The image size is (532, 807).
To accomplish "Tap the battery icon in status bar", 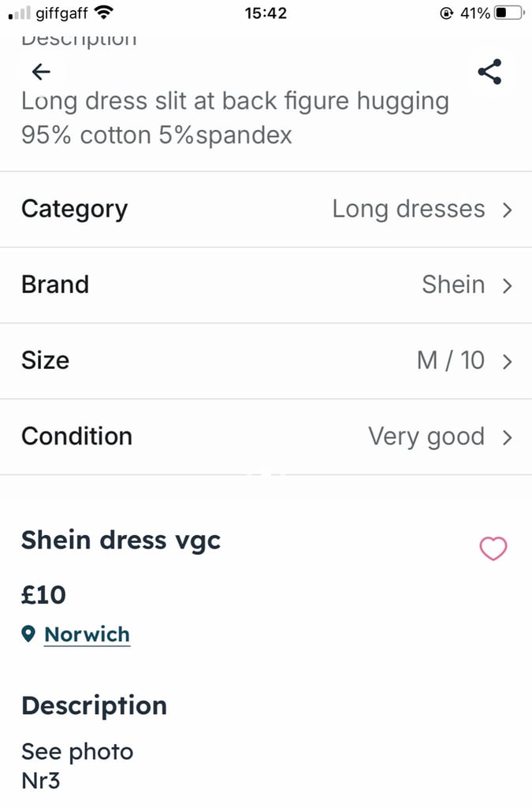I will pyautogui.click(x=509, y=13).
